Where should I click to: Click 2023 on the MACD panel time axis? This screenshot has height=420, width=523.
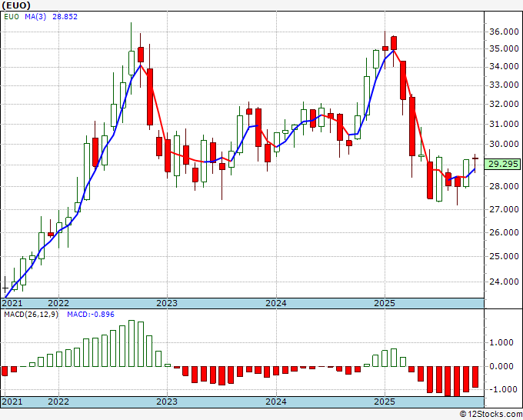click(x=167, y=402)
